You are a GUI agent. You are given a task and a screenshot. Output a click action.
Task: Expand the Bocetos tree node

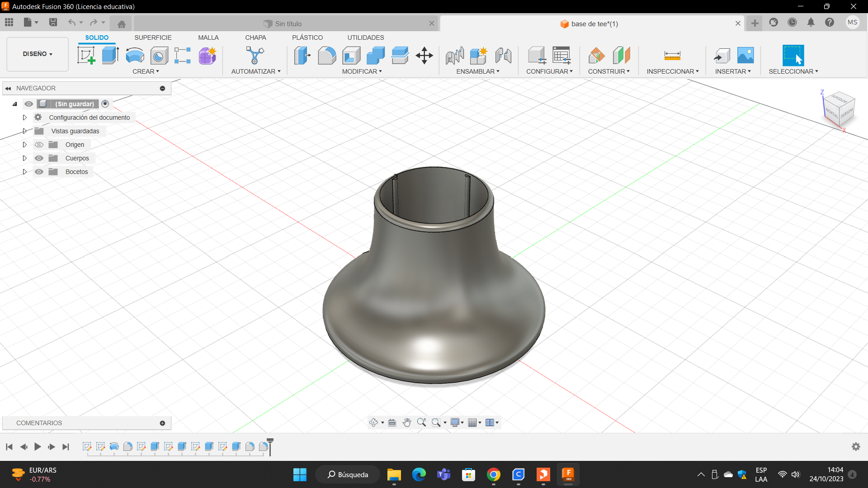point(25,172)
